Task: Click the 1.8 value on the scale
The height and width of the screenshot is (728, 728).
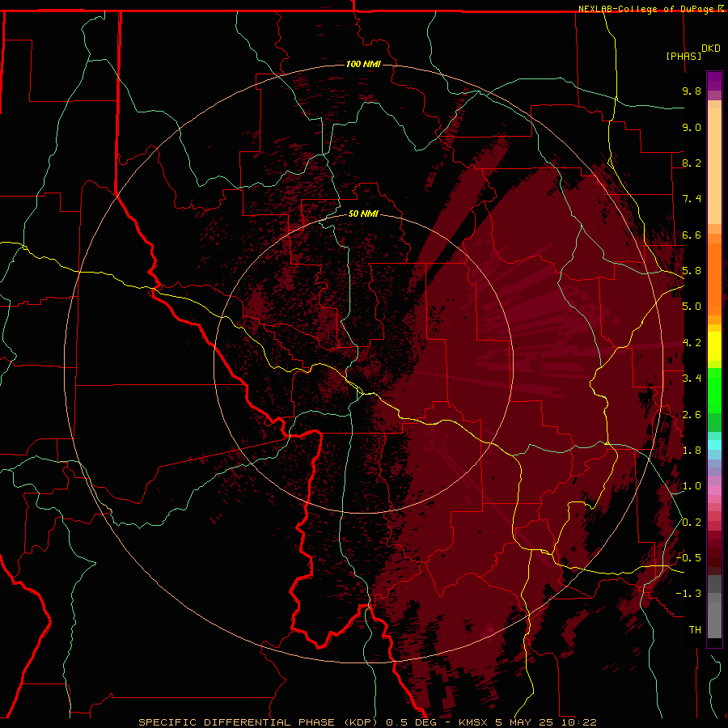Action: pos(692,451)
